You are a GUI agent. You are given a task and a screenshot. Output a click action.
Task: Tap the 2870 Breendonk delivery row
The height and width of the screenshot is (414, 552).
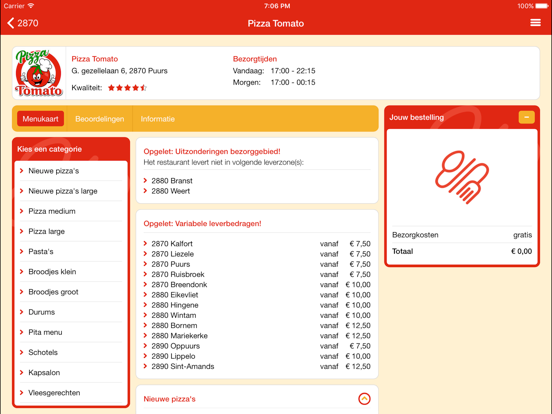257,284
